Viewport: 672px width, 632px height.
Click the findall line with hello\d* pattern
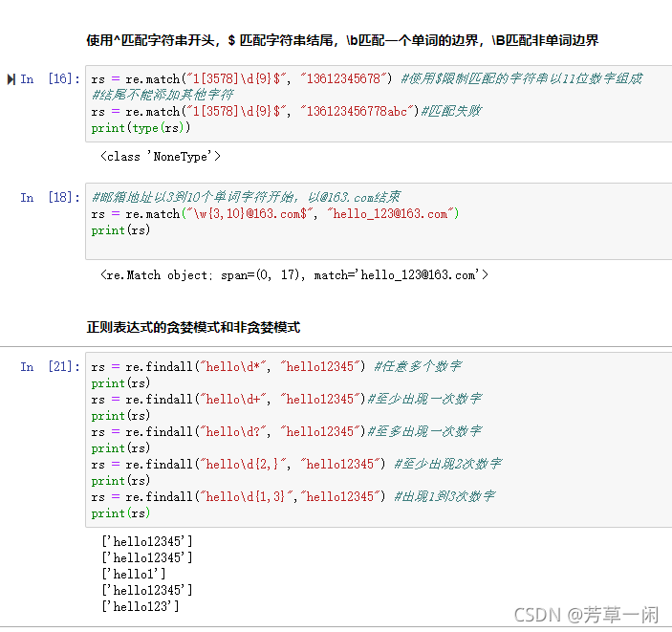point(276,366)
